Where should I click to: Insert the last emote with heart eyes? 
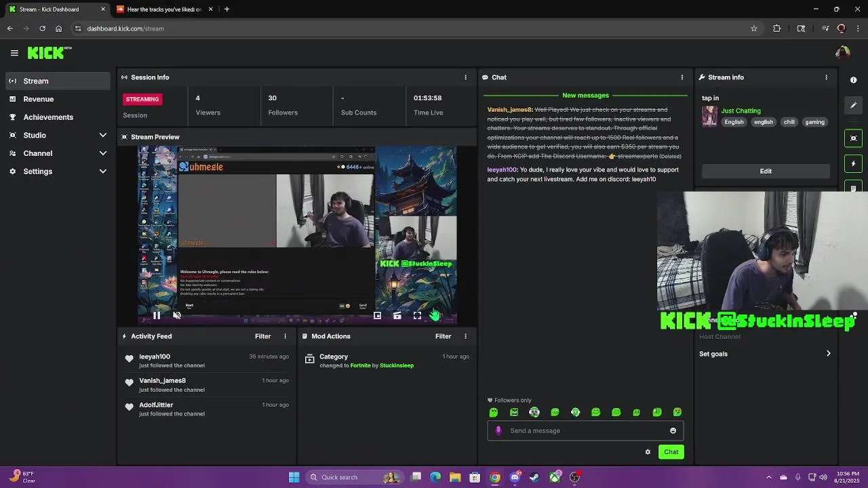coord(677,412)
